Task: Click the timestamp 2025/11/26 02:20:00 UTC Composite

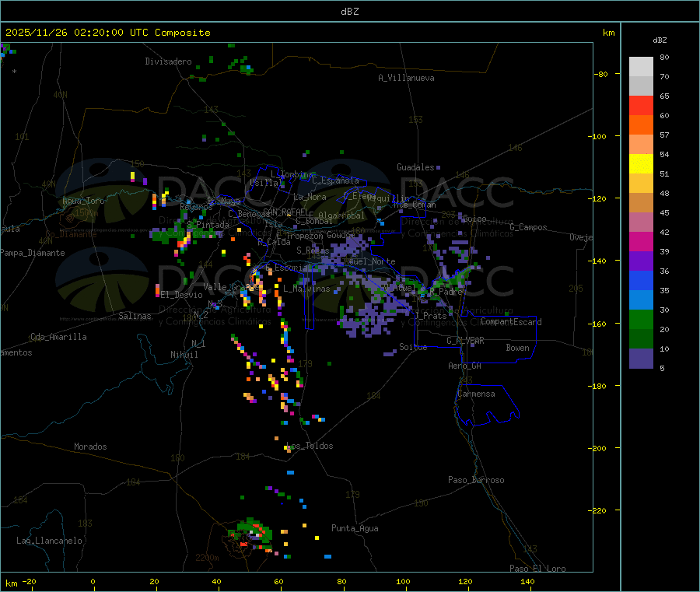Action: point(107,33)
